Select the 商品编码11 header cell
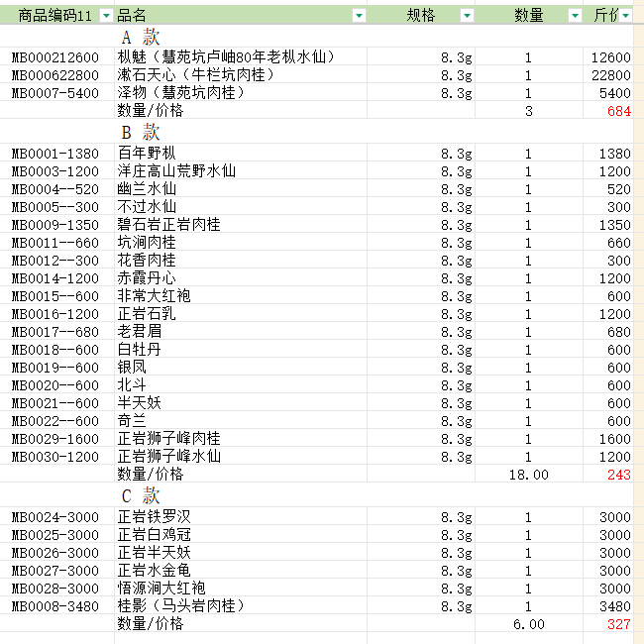The width and height of the screenshot is (644, 644). (x=57, y=15)
